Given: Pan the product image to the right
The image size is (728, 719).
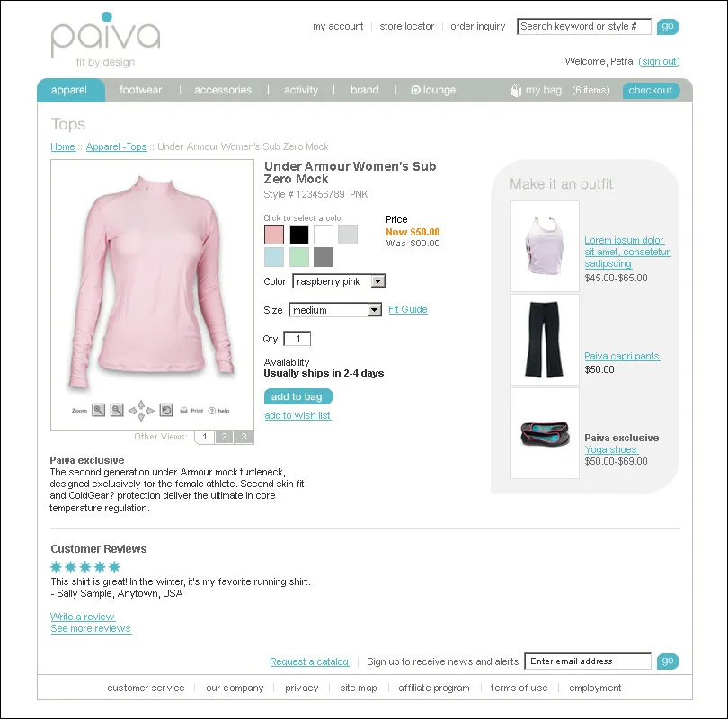Looking at the screenshot, I should (x=150, y=411).
